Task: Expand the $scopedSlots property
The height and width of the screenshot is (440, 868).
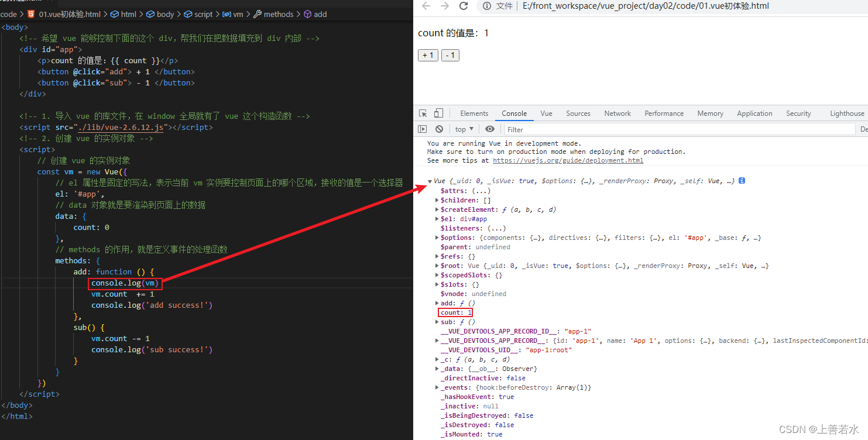Action: [437, 275]
